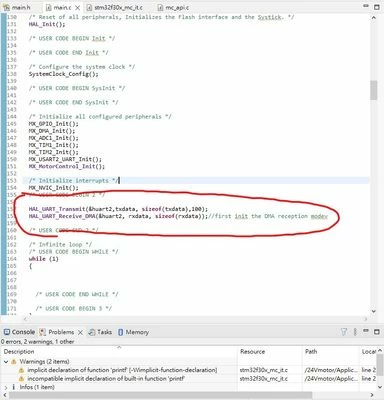
Task: Click the MX_USART2_UART_Init(); line
Action: point(65,159)
